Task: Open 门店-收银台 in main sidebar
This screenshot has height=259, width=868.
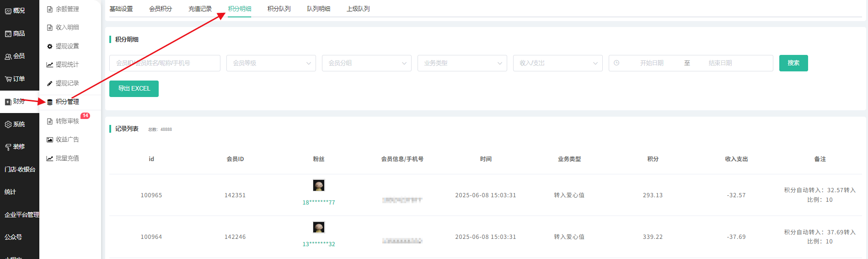Action: click(20, 169)
